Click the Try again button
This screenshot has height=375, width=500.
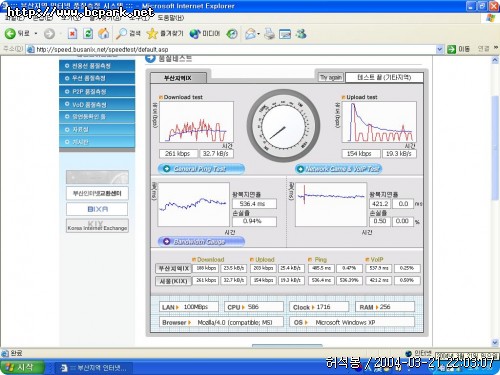330,77
